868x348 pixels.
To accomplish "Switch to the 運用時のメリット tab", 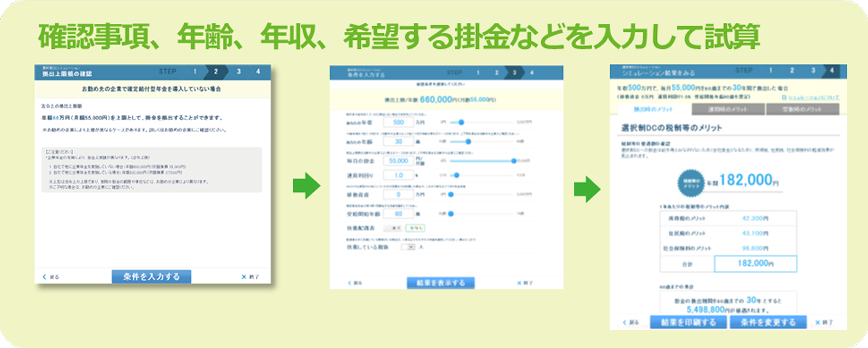I will 728,109.
